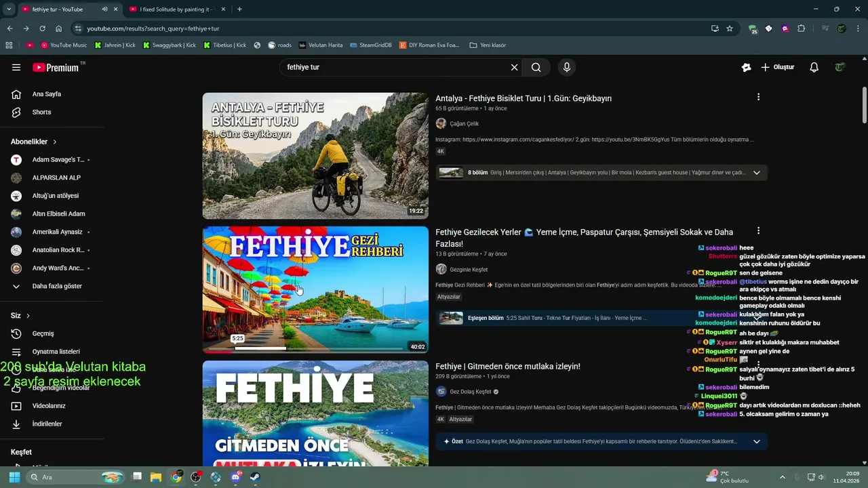
Task: Open Adam Savage's channel subscription
Action: 52,160
